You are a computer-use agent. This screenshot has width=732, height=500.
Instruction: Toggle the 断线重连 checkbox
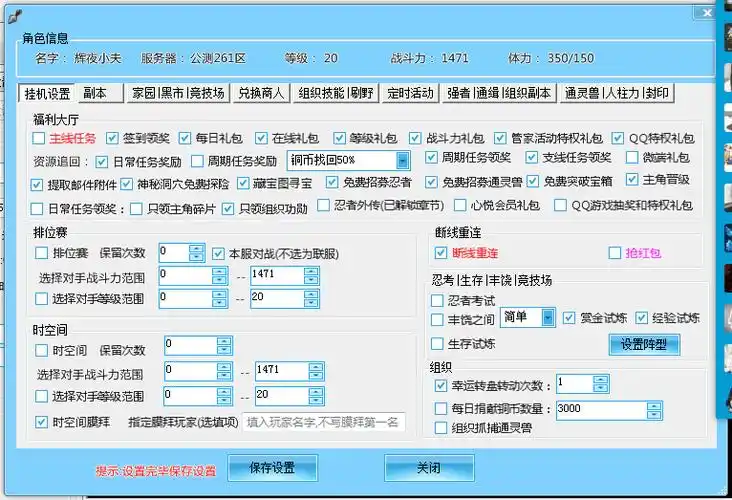point(441,253)
